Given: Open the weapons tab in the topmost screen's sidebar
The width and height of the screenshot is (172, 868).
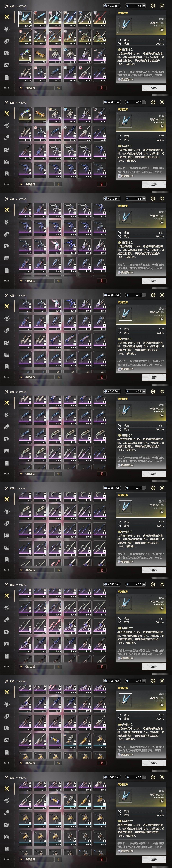Looking at the screenshot, I should pos(6,17).
